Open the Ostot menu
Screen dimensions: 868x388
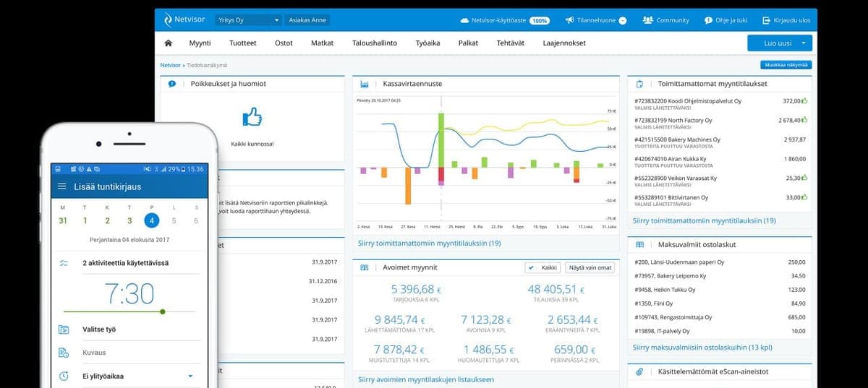coord(284,43)
